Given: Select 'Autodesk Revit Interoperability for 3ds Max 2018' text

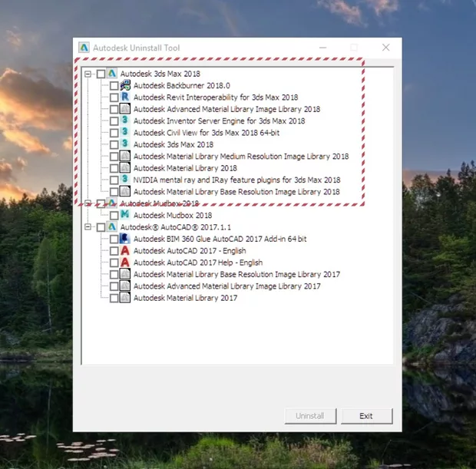Looking at the screenshot, I should [x=216, y=97].
